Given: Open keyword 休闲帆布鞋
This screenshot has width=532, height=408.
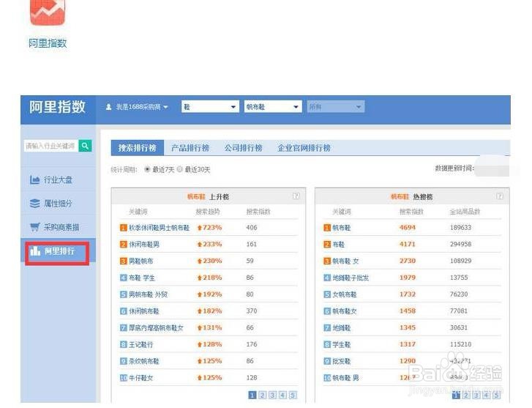Looking at the screenshot, I should point(144,311).
